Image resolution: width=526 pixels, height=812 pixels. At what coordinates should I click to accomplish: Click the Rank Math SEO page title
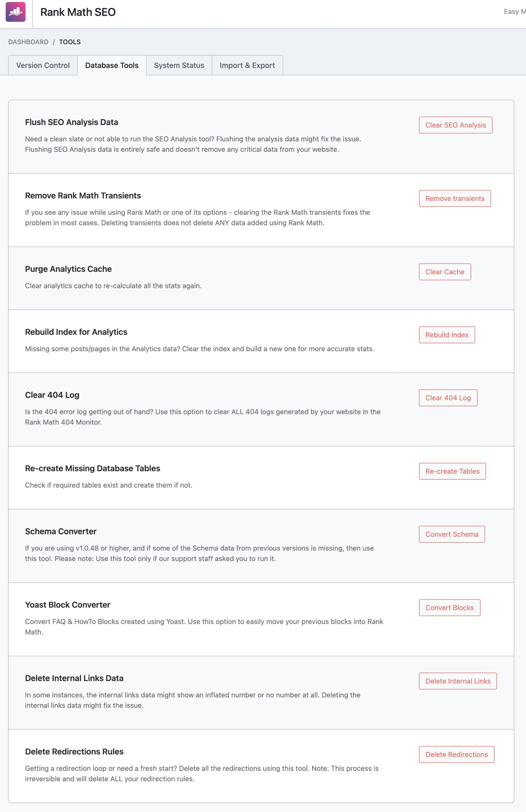pos(78,12)
